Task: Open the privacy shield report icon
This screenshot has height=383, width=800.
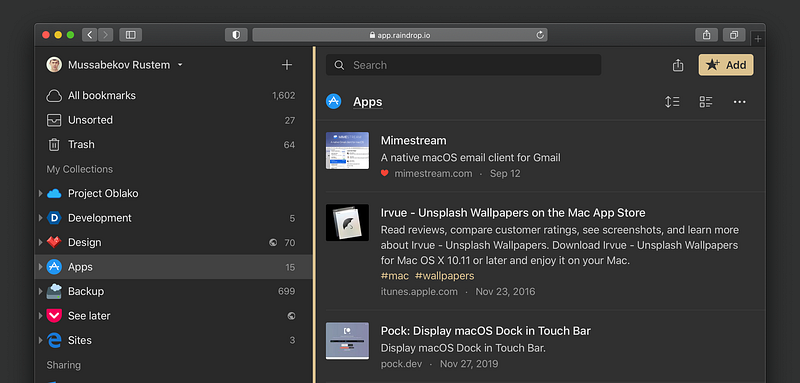Action: click(236, 35)
